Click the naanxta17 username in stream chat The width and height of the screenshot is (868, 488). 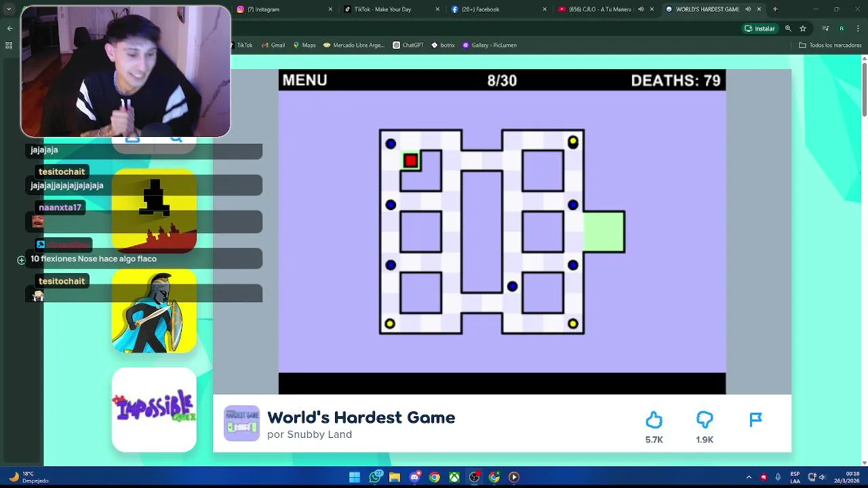(x=60, y=208)
